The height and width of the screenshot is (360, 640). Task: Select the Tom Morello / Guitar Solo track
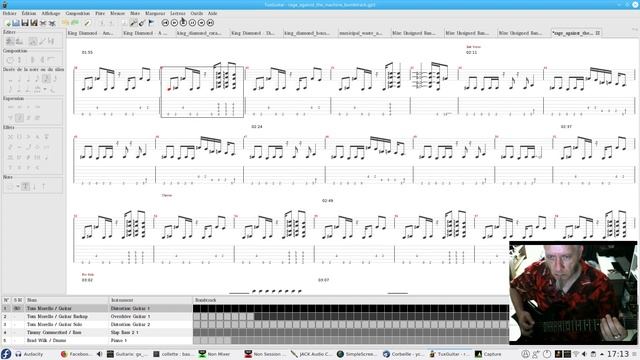click(55, 324)
